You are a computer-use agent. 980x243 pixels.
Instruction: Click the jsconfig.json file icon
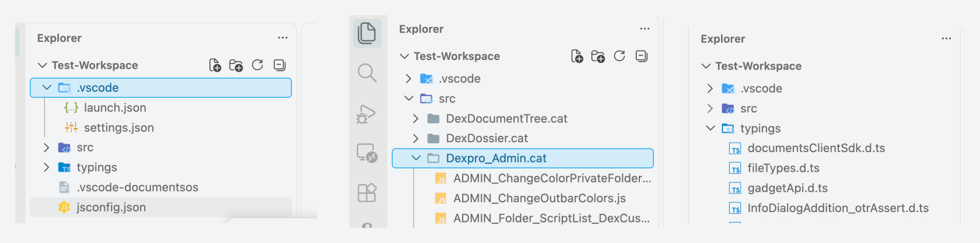64,207
